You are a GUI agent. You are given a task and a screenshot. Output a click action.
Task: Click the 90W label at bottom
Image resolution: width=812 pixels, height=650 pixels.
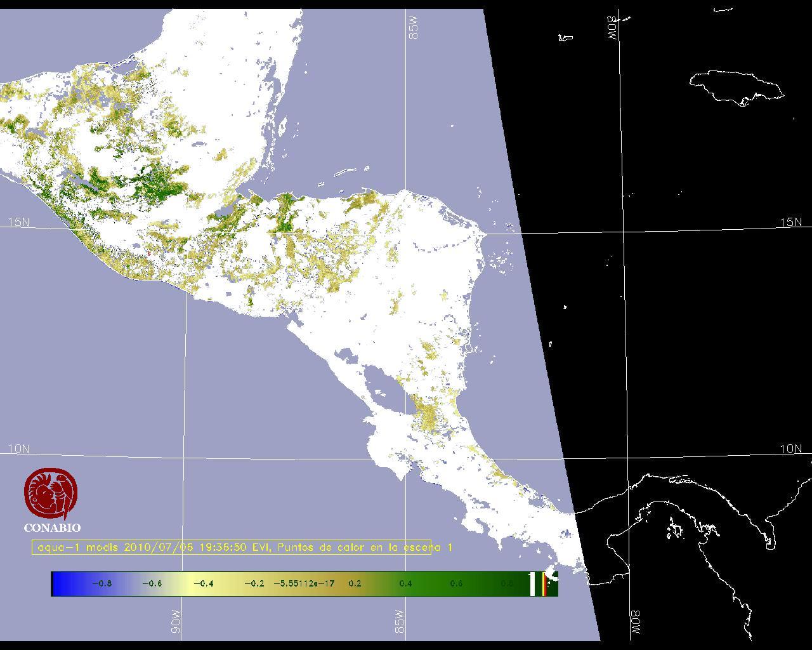click(176, 621)
